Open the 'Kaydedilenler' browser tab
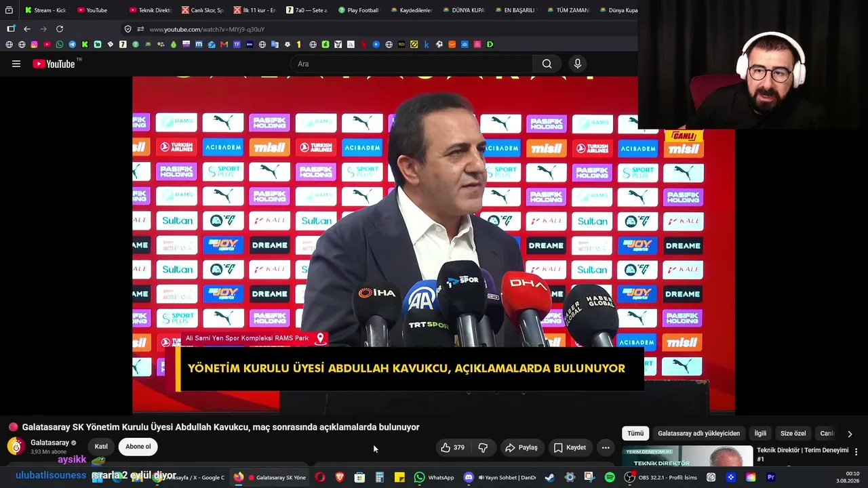The height and width of the screenshot is (488, 868). point(411,10)
